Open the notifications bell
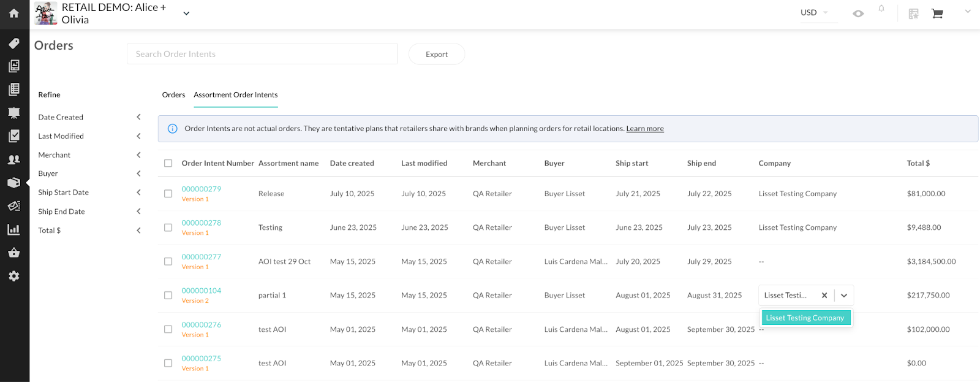This screenshot has height=382, width=980. click(881, 9)
